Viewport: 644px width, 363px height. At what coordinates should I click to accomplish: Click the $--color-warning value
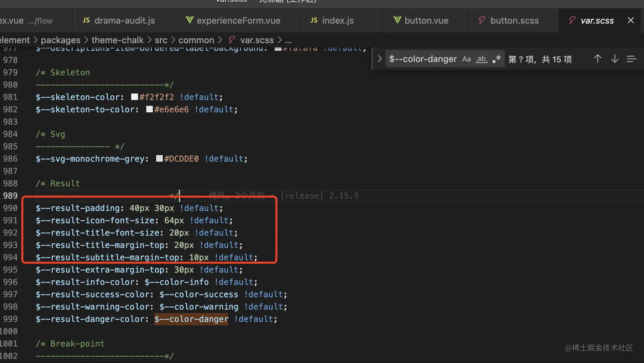(x=199, y=307)
